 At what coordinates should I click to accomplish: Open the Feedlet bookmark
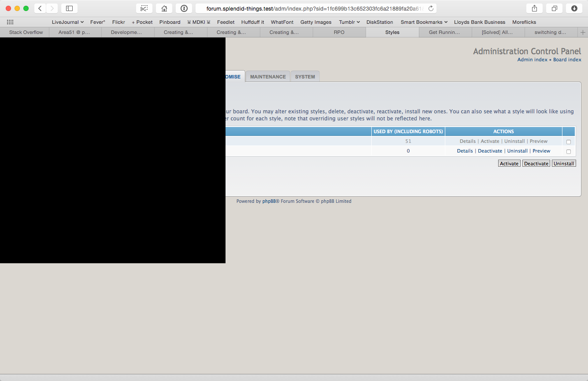pos(226,22)
